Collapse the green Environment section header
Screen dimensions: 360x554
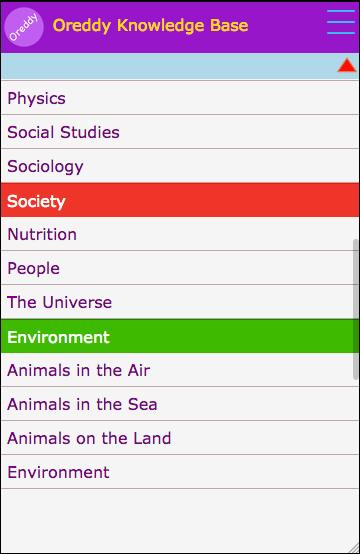[x=180, y=336]
